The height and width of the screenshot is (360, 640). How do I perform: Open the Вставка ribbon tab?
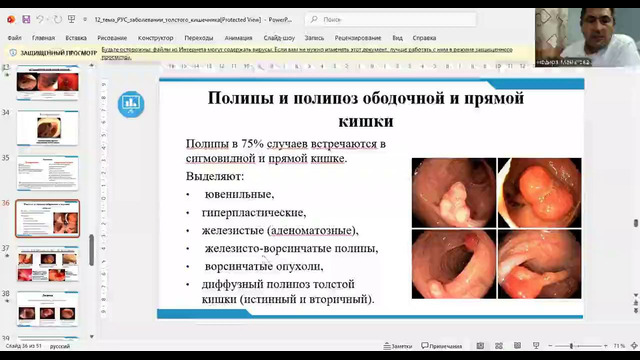tap(76, 38)
